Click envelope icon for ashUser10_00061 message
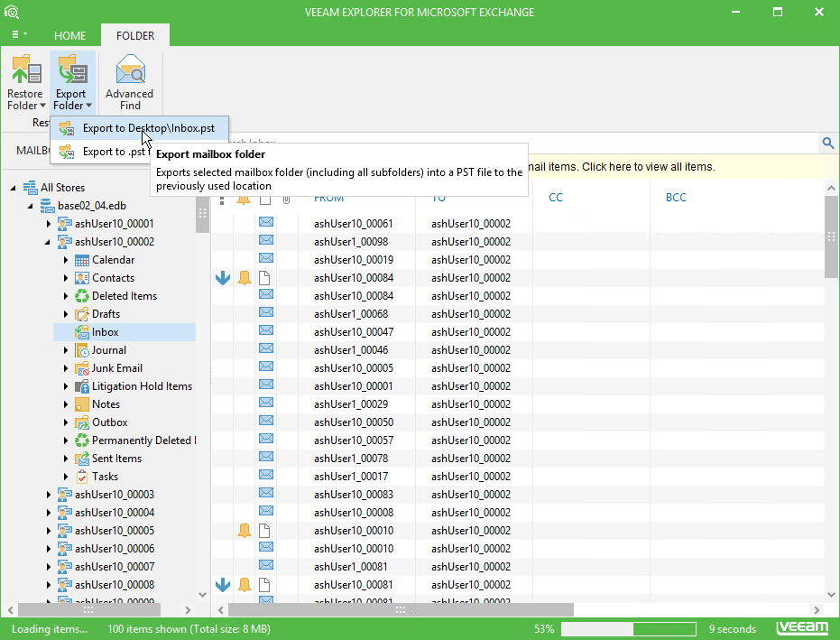The image size is (840, 640). [x=266, y=222]
